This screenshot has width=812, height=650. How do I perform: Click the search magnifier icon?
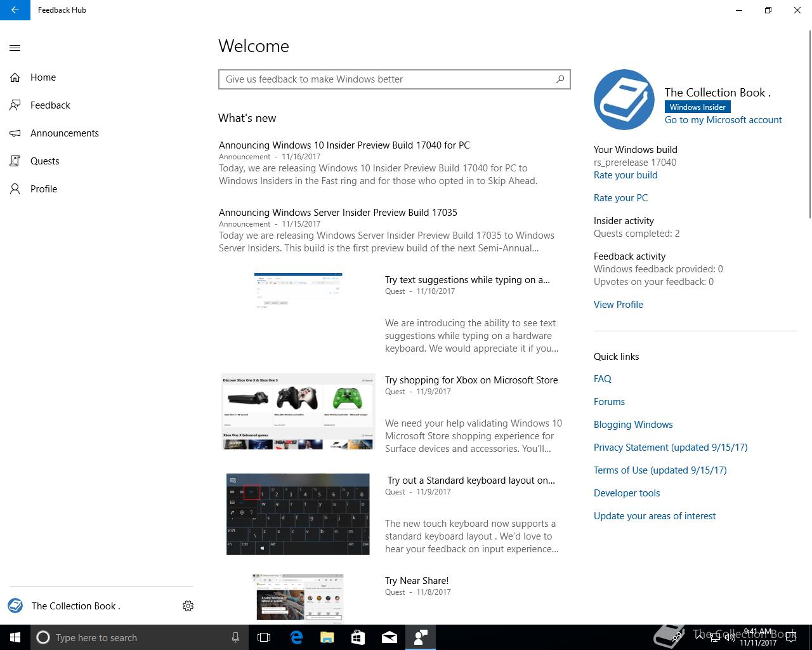560,79
